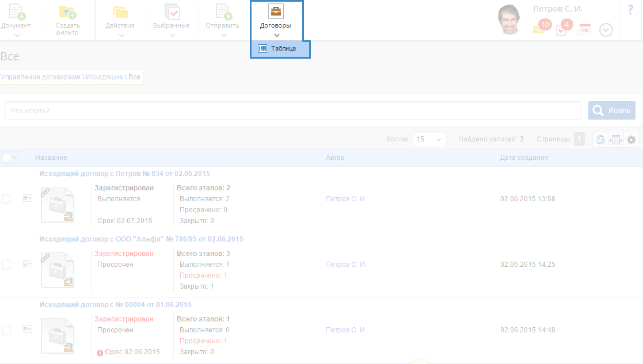This screenshot has width=643, height=364.
Task: Click the refresh list icon
Action: [x=600, y=140]
